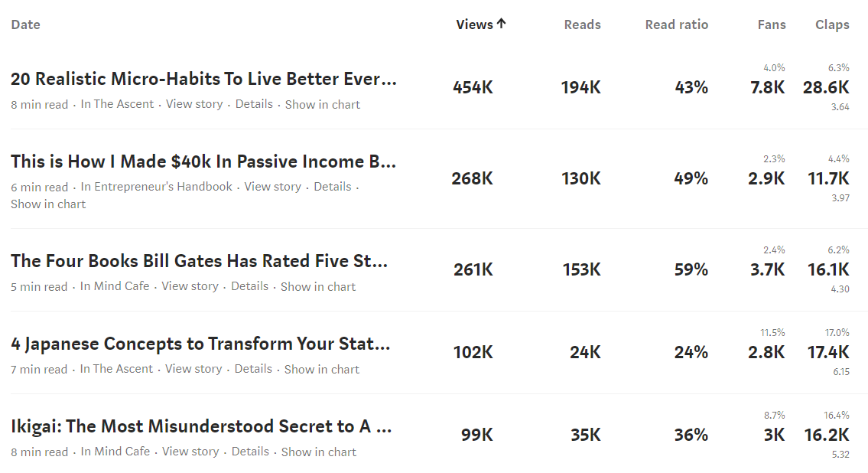The image size is (868, 473).
Task: Sort table by Date column header
Action: point(25,24)
